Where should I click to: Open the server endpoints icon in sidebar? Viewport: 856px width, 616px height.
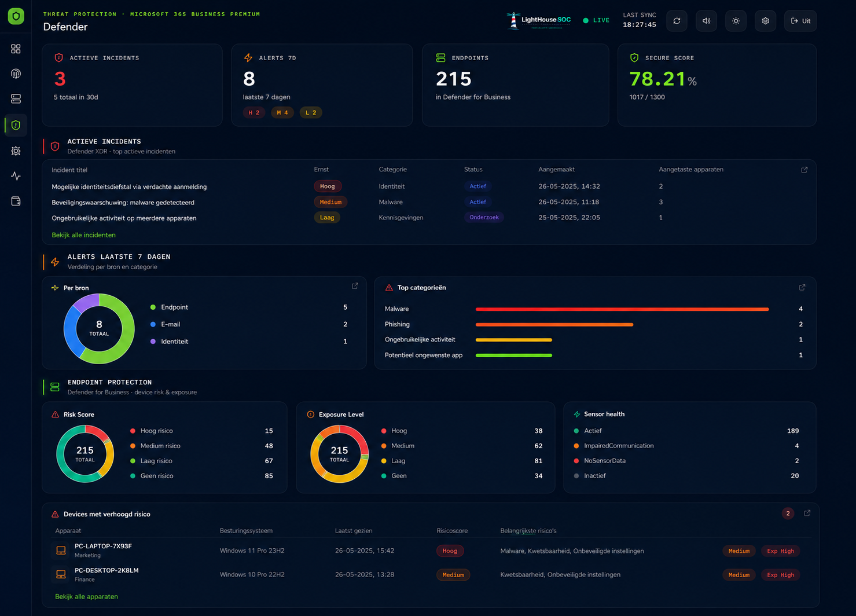pos(16,99)
